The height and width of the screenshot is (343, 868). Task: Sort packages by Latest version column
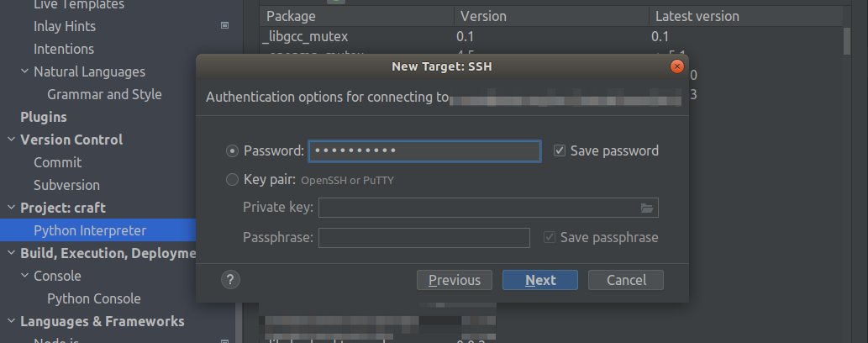point(697,16)
